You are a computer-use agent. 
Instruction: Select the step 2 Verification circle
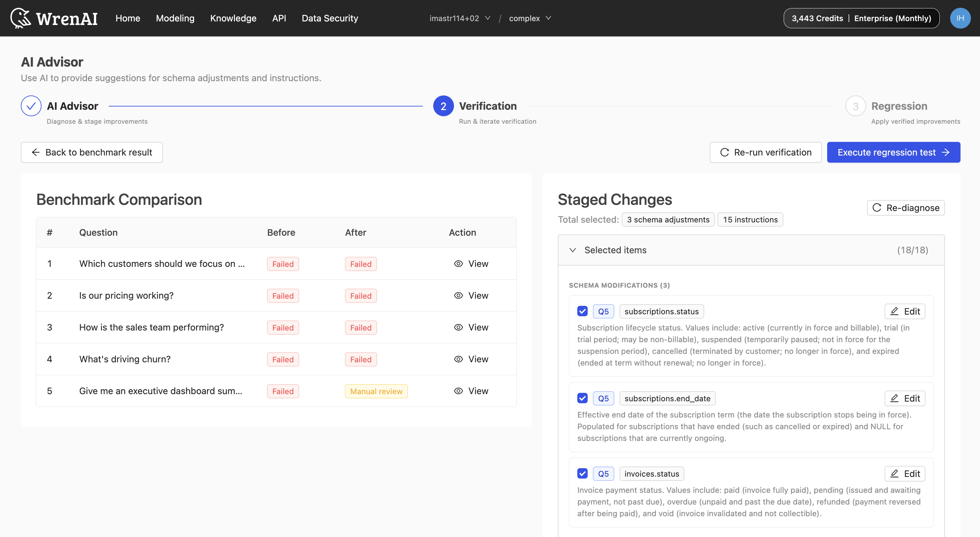tap(443, 106)
